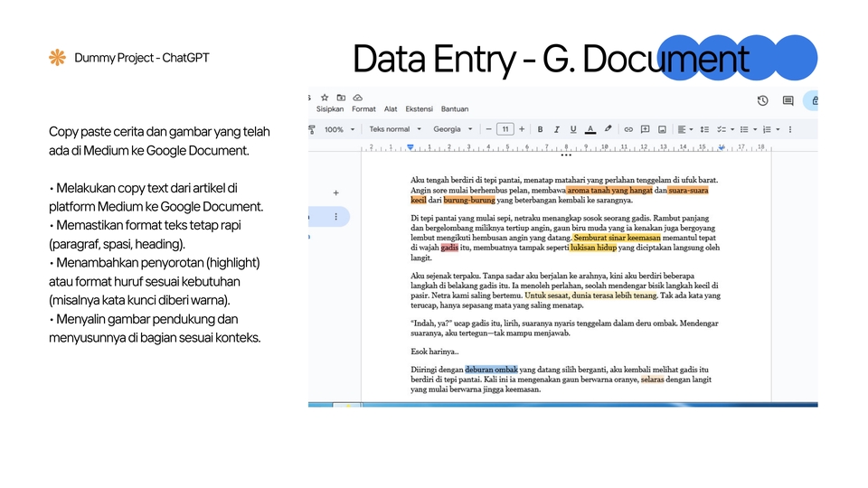The width and height of the screenshot is (868, 488).
Task: Expand the checklist options arrow
Action: 732,129
